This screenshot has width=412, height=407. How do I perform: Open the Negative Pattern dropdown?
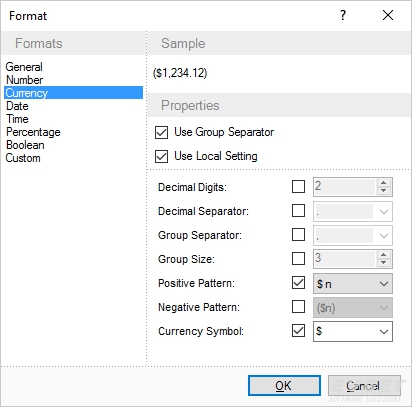point(353,308)
